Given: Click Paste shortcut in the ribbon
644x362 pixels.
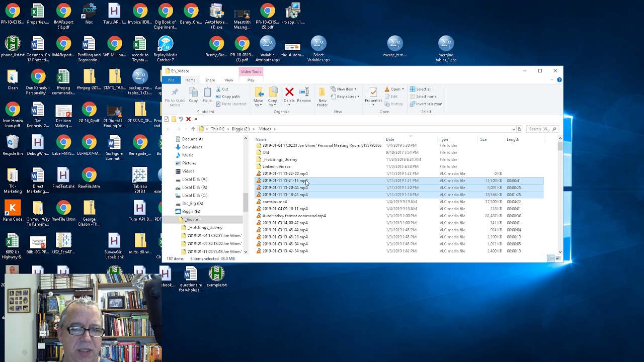Looking at the screenshot, I should tap(231, 104).
